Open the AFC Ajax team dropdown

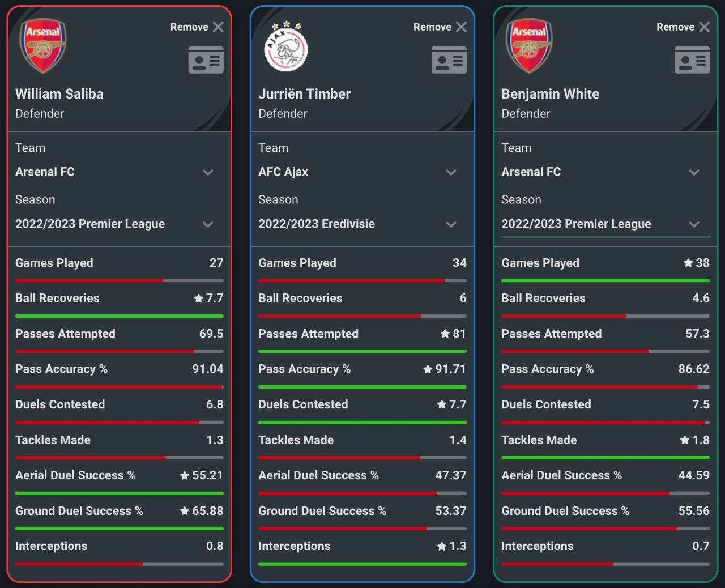(x=362, y=172)
